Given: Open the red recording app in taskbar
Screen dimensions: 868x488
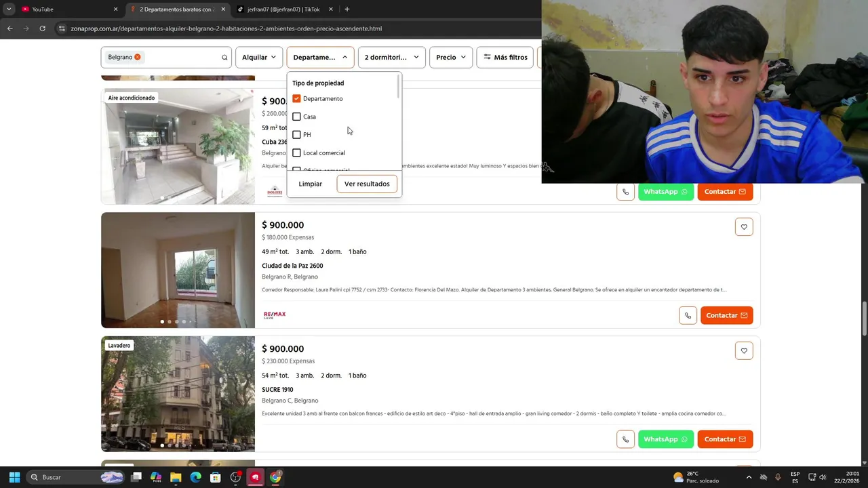Looking at the screenshot, I should (255, 477).
